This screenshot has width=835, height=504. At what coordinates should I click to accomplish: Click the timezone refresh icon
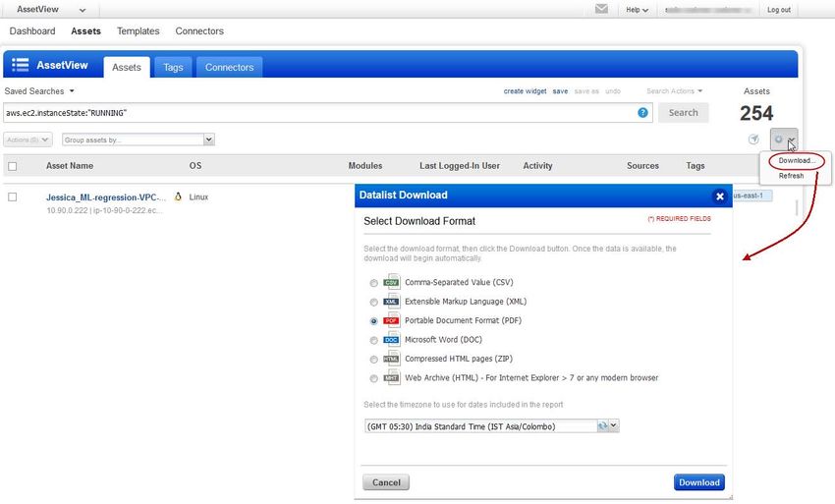click(x=602, y=425)
